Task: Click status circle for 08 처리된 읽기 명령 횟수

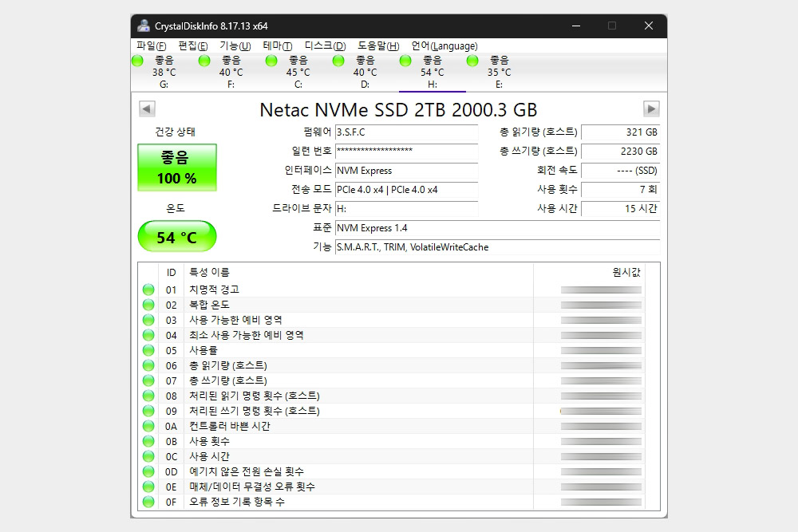Action: (148, 396)
